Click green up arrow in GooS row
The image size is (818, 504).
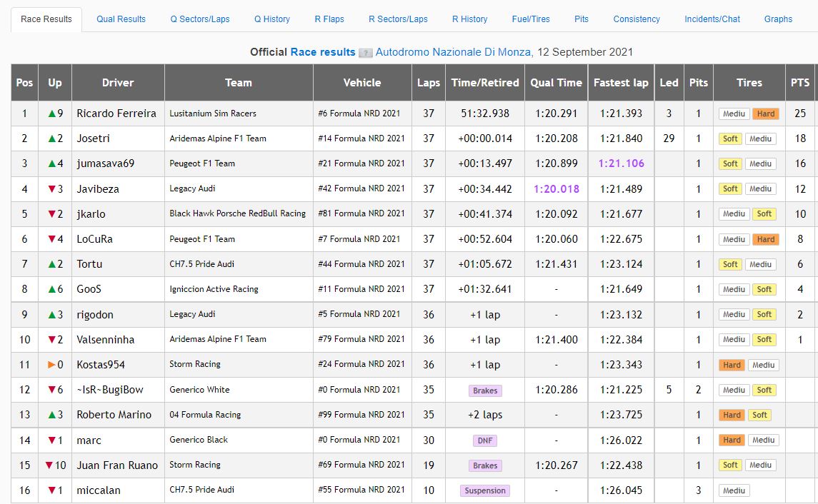tap(51, 289)
